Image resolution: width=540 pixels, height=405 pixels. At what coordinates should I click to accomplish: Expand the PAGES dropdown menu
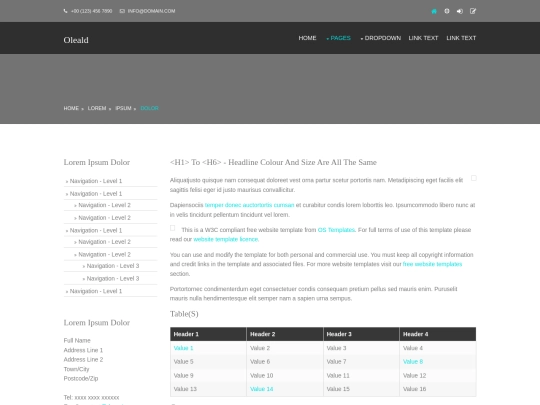pyautogui.click(x=338, y=38)
